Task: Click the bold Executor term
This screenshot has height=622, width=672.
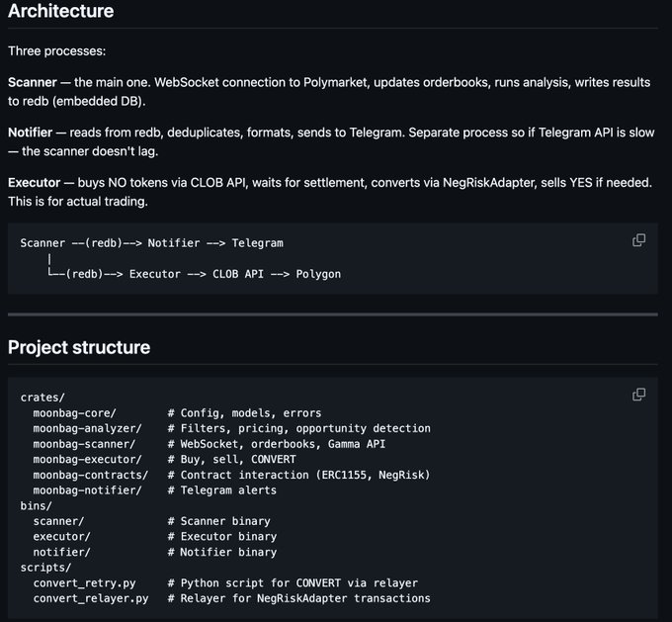Action: tap(34, 183)
